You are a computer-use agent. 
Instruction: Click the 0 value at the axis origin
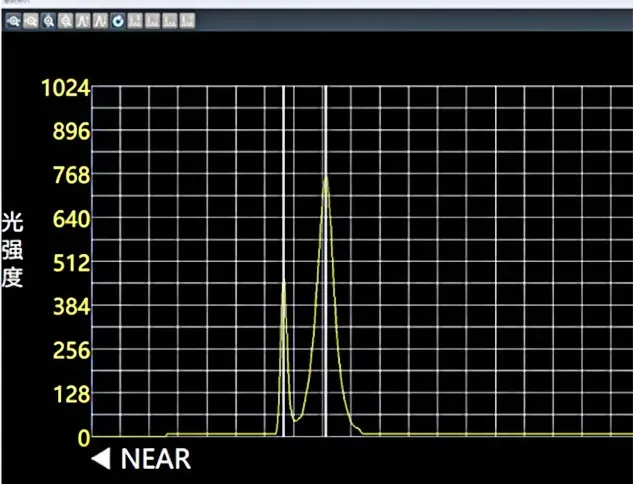tap(84, 438)
